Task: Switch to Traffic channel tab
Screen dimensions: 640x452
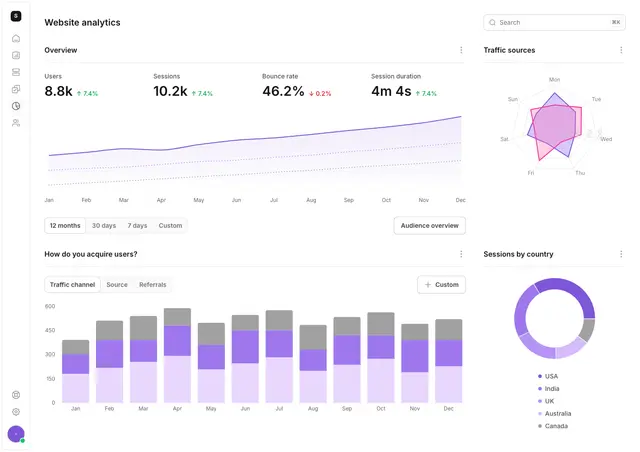Action: [72, 285]
